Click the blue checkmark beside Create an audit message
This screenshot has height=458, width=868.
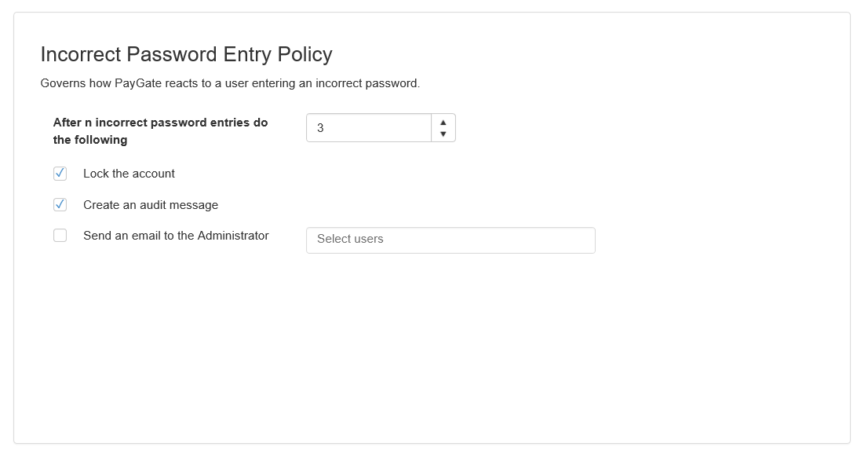point(60,204)
